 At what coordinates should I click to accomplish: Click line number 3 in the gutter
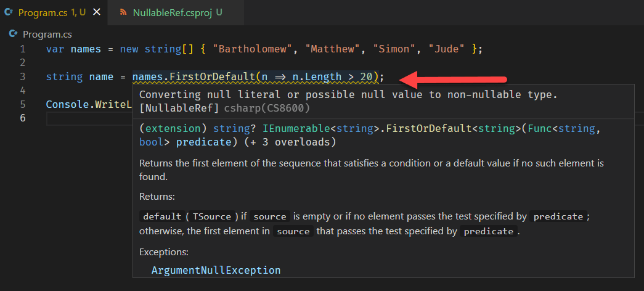[x=22, y=76]
